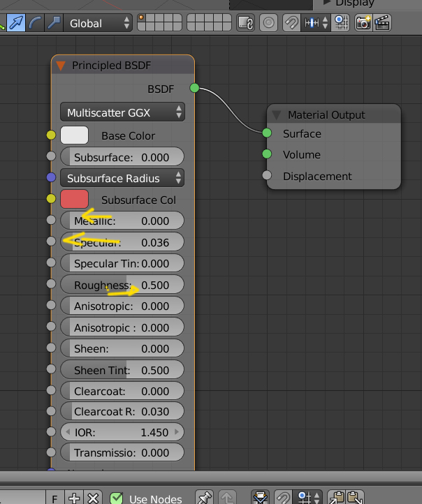Image resolution: width=422 pixels, height=504 pixels.
Task: Click the Material Output Volume socket
Action: pyautogui.click(x=267, y=154)
